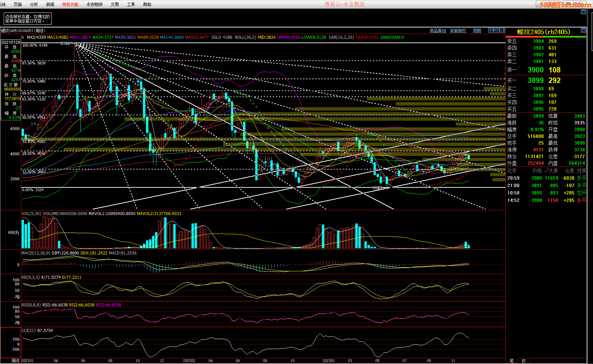Click the KD(9,3,3) indicator title
The width and height of the screenshot is (593, 364).
click(x=31, y=277)
